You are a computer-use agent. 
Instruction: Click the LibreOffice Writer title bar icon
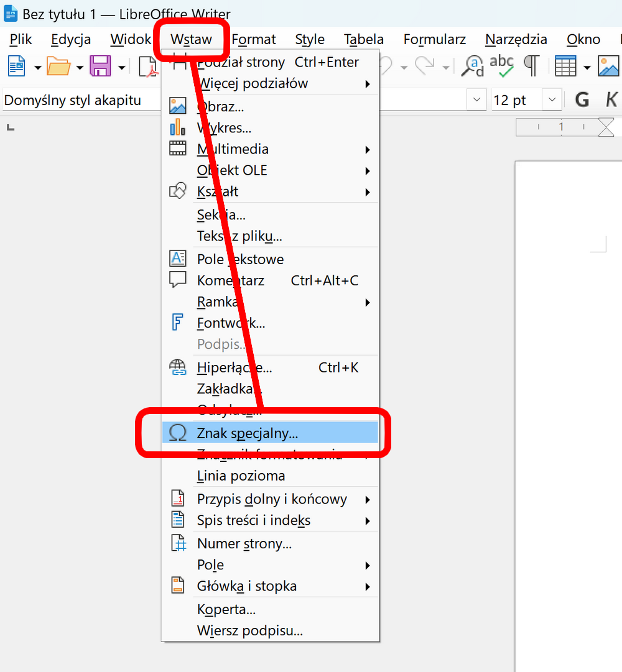coord(11,14)
